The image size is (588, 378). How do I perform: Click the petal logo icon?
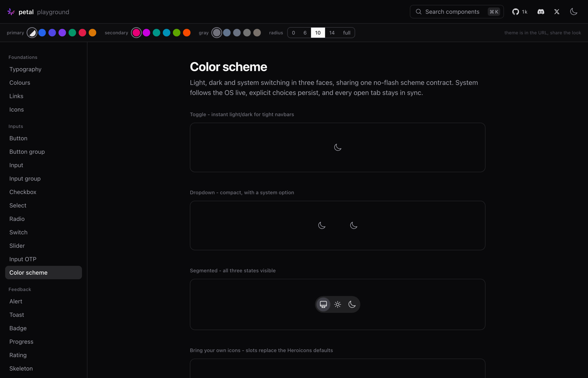pyautogui.click(x=11, y=12)
